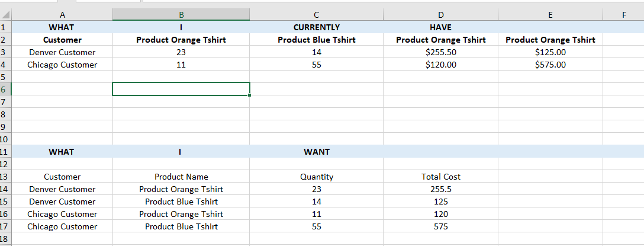
Task: Click the WANT heading cell
Action: pyautogui.click(x=316, y=152)
